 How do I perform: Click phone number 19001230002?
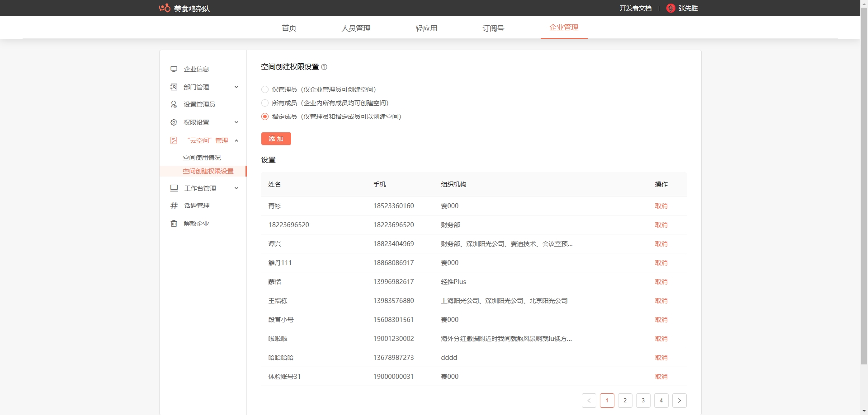pyautogui.click(x=393, y=339)
